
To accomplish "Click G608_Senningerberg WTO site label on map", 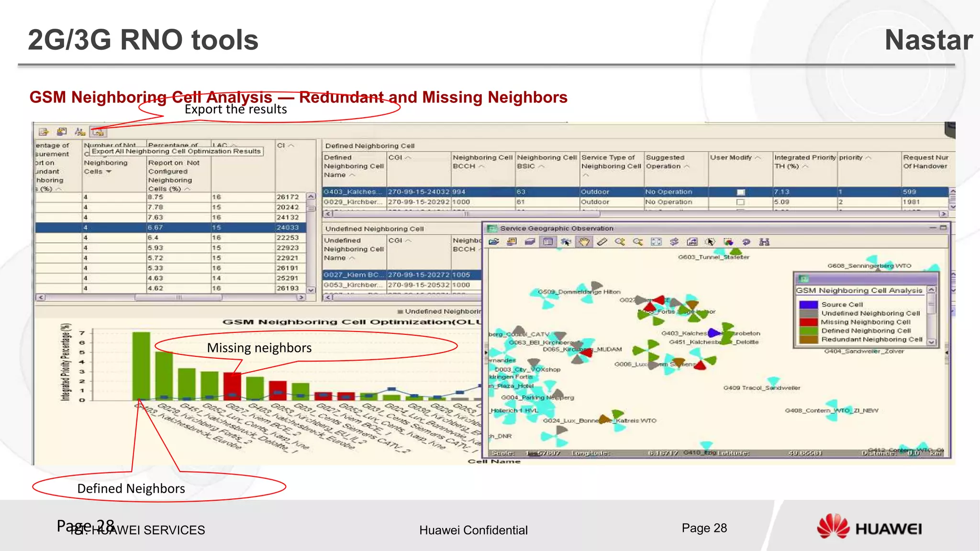I will click(x=869, y=266).
